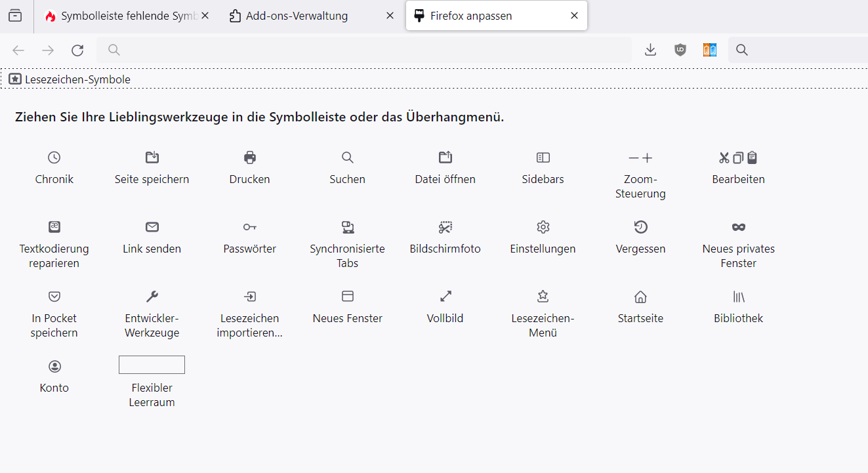Click the Startseite home icon
Screen dimensions: 868x473
(641, 297)
